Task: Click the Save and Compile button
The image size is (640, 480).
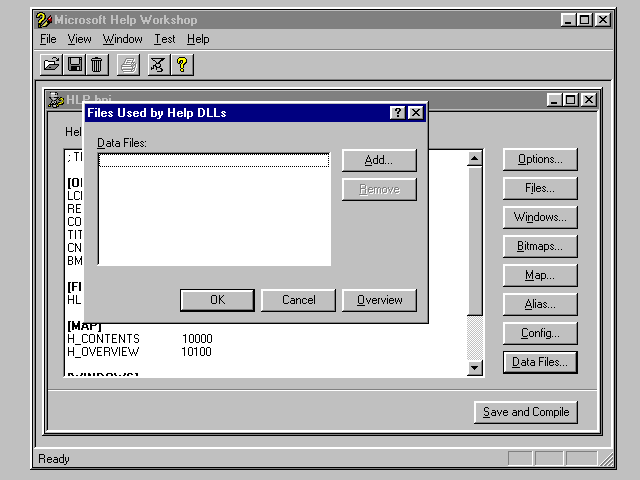Action: 525,412
